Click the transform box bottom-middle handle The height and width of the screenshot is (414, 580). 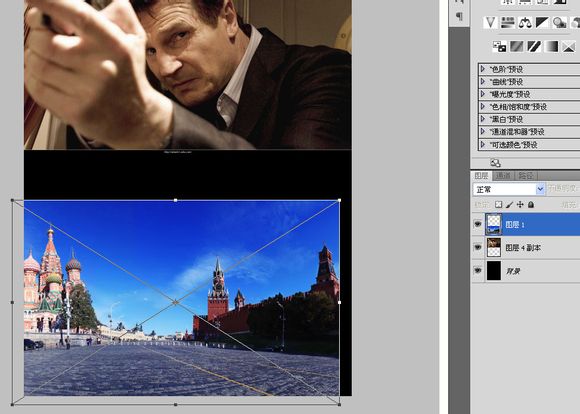click(x=175, y=404)
